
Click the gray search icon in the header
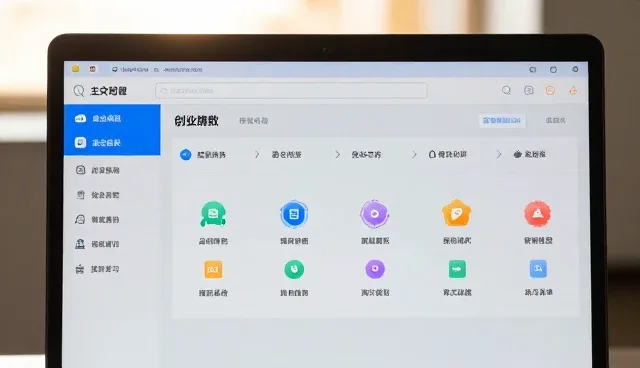[x=507, y=90]
